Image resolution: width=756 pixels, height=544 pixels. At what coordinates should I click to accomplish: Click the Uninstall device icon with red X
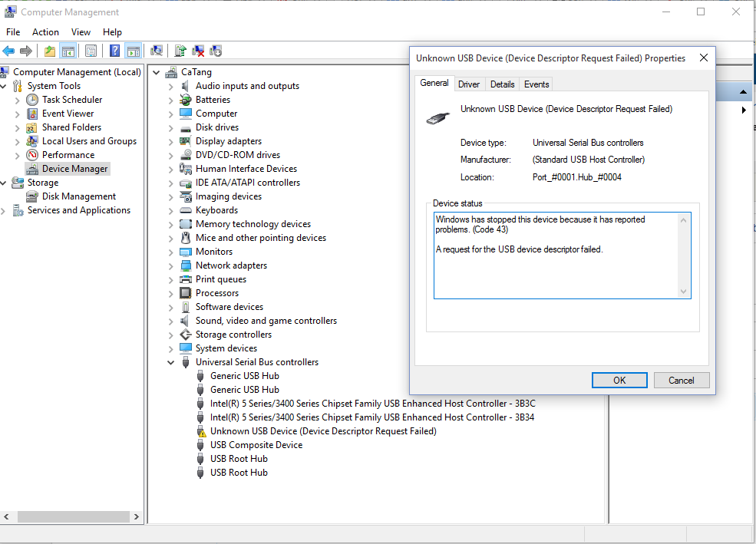(198, 51)
